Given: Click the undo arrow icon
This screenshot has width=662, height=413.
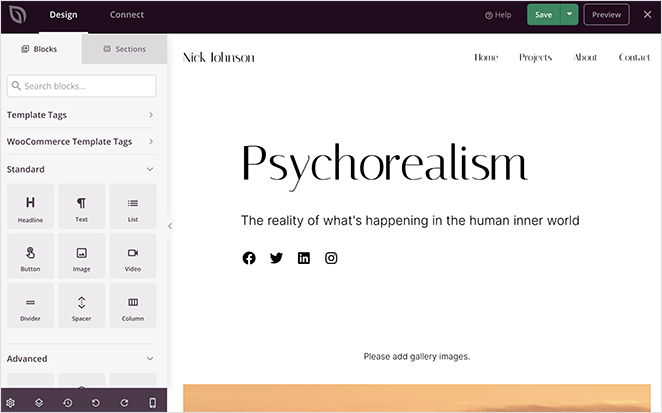Looking at the screenshot, I should (x=96, y=402).
